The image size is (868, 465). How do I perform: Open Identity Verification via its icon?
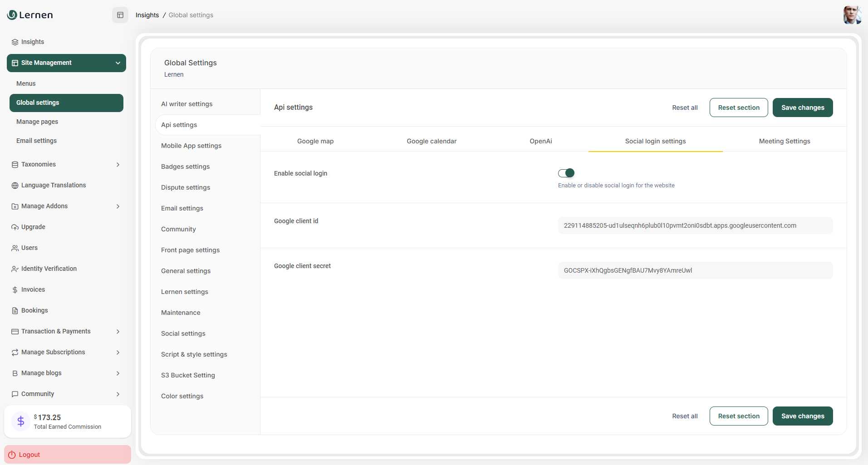(x=15, y=269)
